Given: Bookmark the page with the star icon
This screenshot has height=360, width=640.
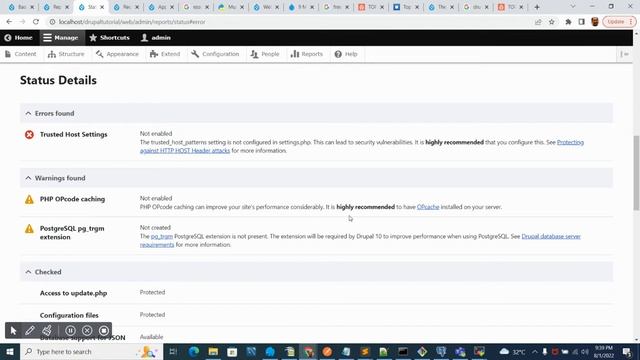Looking at the screenshot, I should click(552, 22).
